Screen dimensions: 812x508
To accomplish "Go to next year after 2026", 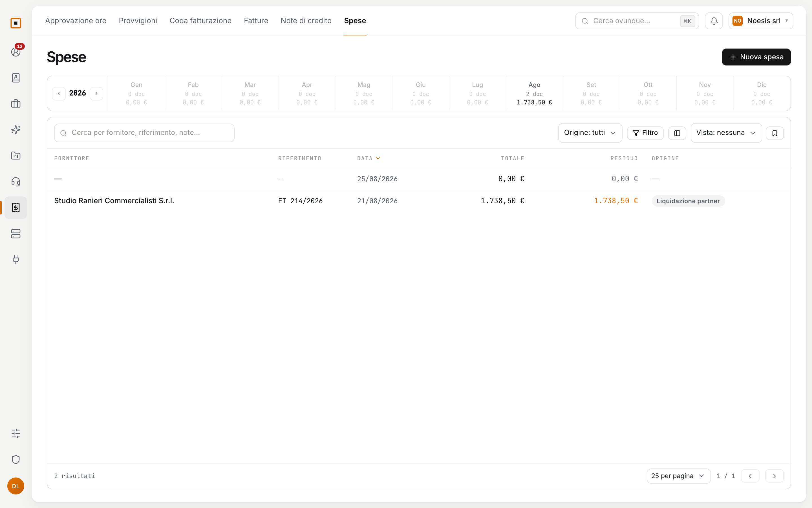I will [x=96, y=93].
